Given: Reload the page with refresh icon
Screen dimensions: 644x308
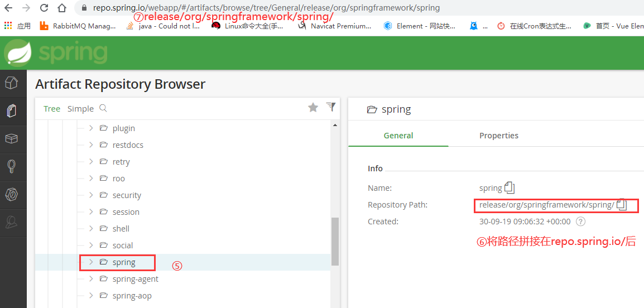Looking at the screenshot, I should pos(44,8).
